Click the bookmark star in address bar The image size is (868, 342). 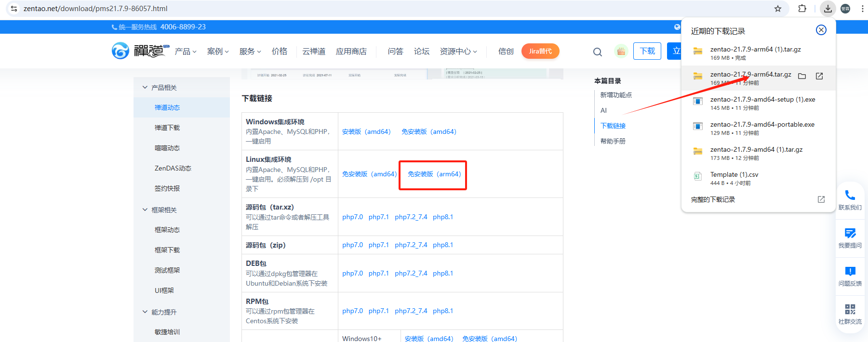[778, 9]
